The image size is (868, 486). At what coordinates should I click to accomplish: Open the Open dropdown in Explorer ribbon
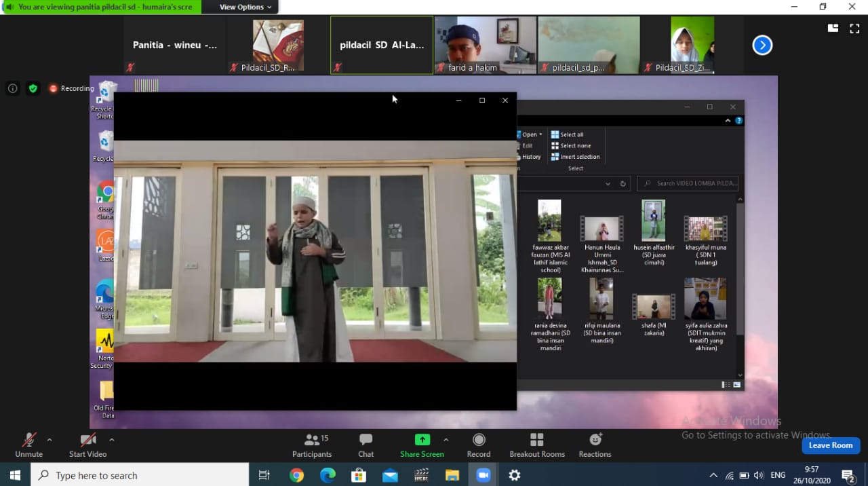[x=530, y=134]
